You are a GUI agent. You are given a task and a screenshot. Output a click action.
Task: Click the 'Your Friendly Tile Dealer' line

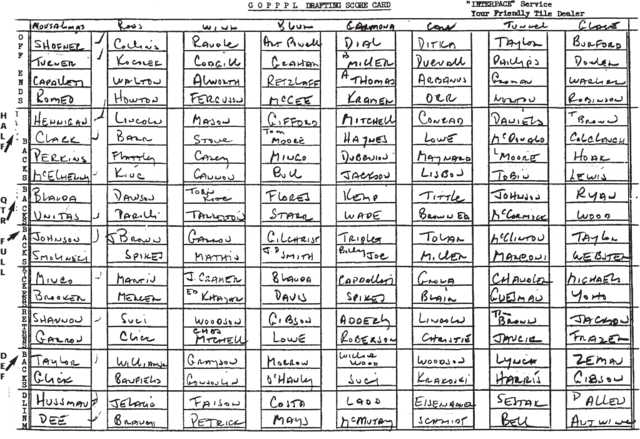coord(527,13)
